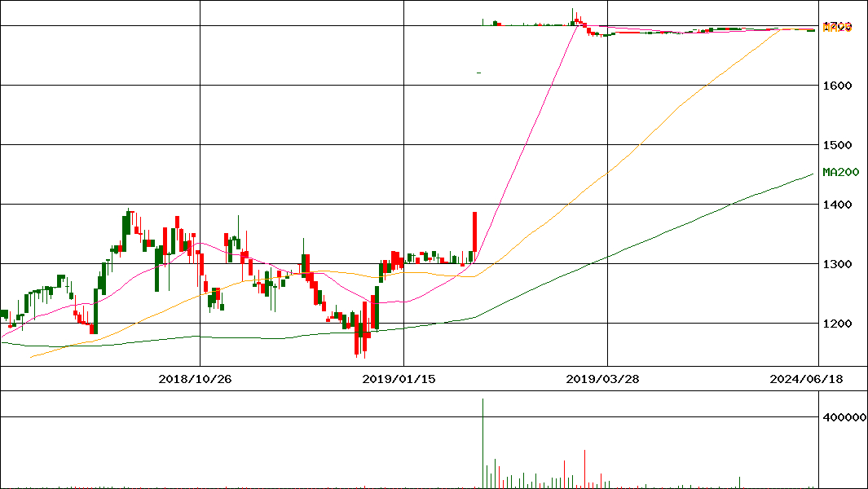Click the small dash mark below 1600 gridline
Viewport: 868px width, 489px height.
click(478, 73)
